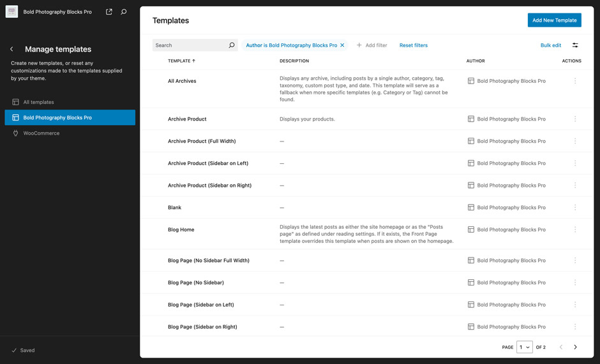This screenshot has height=364, width=600.
Task: Click Add New Template button
Action: click(x=554, y=20)
